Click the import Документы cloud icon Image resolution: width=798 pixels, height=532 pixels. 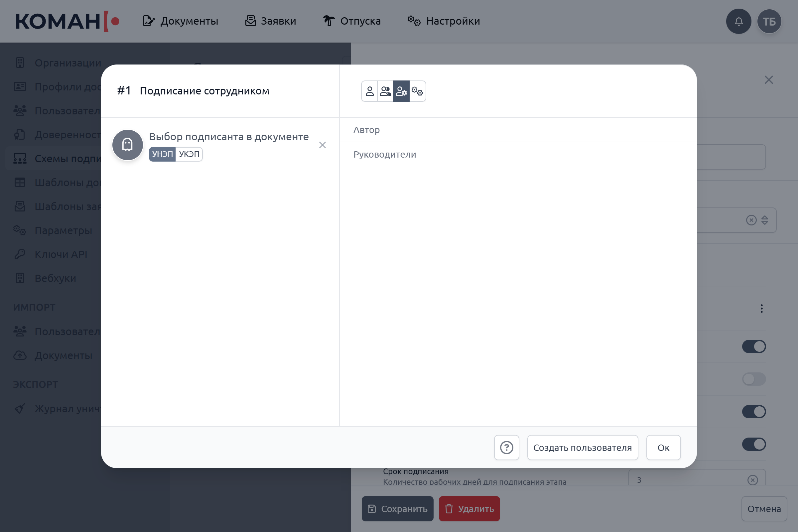20,355
